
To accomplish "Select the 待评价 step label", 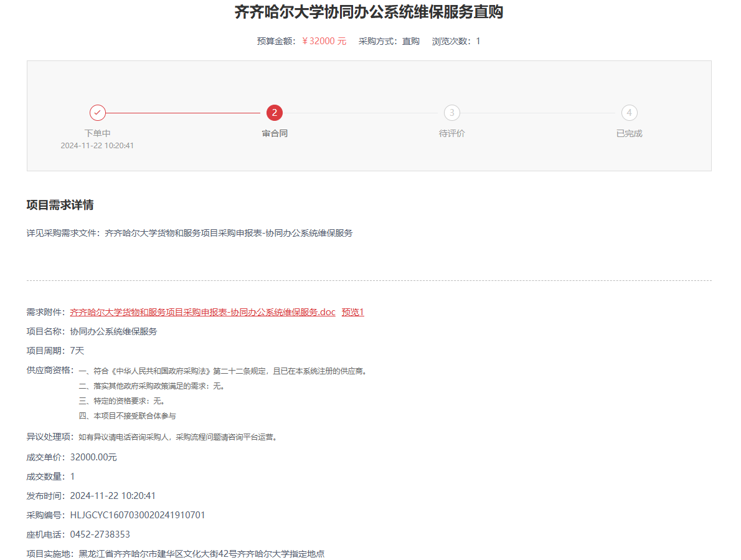I will [x=452, y=133].
